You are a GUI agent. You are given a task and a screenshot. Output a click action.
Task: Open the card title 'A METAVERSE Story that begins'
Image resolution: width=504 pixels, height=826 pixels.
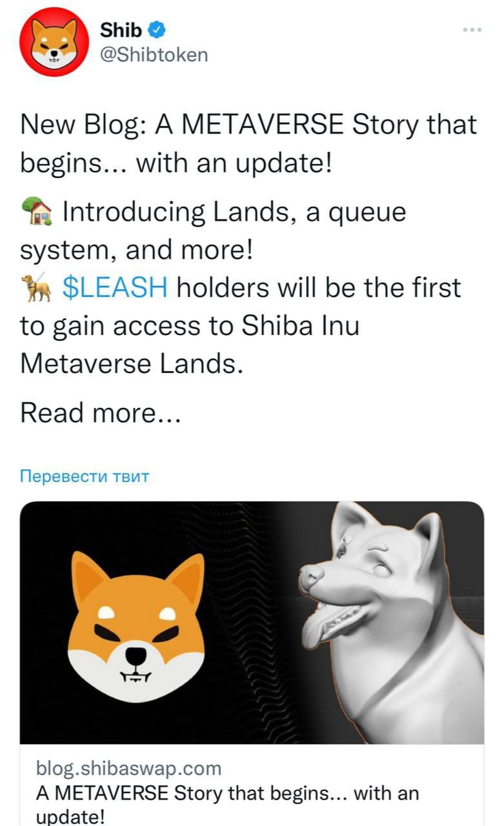[227, 804]
